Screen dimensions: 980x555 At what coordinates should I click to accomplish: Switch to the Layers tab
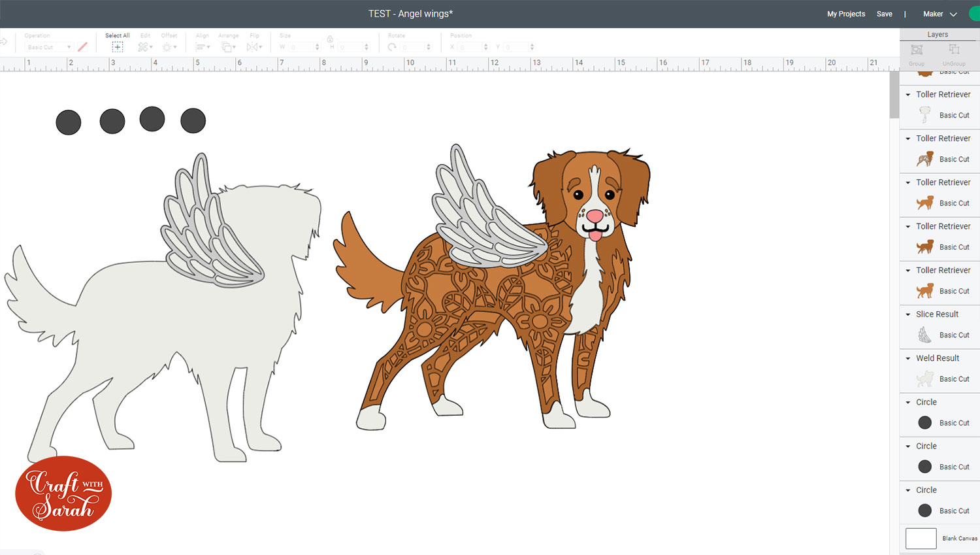[937, 35]
